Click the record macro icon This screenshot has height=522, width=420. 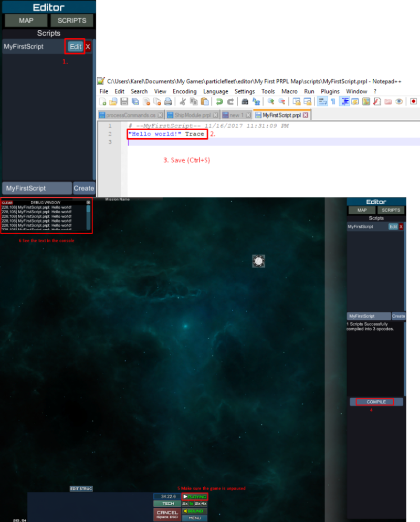pos(414,101)
